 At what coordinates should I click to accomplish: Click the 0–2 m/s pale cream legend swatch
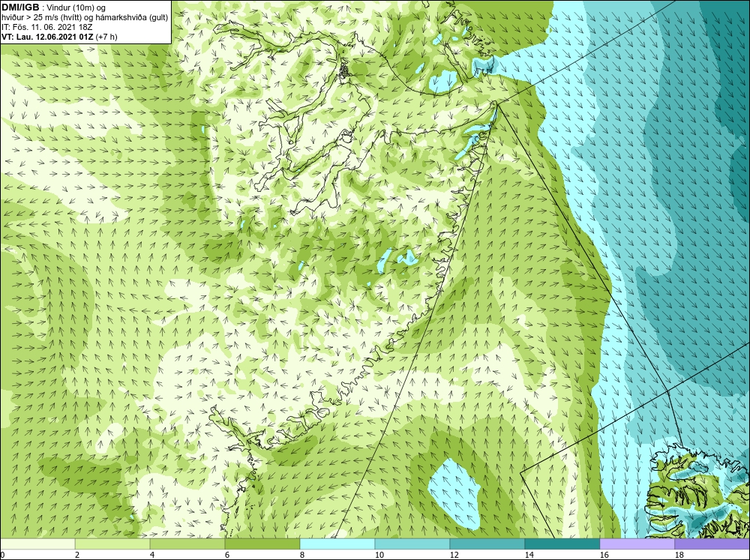[x=37, y=544]
